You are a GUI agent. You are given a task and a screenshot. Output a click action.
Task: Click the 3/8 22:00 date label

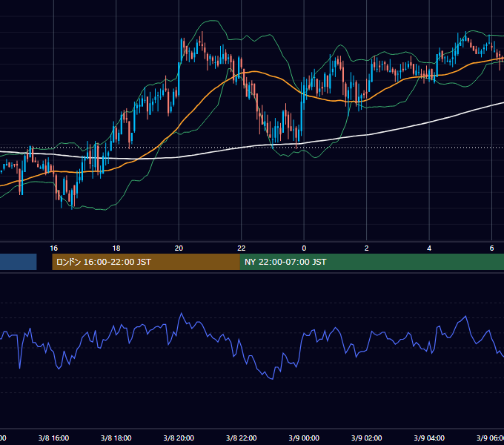coord(242,438)
